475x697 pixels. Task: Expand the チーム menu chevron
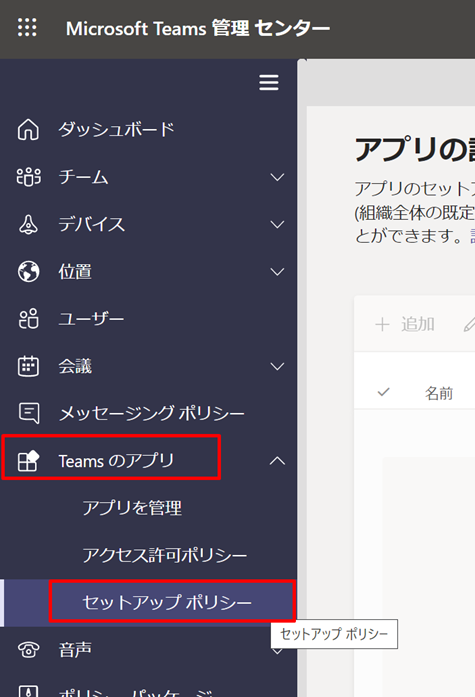point(277,177)
